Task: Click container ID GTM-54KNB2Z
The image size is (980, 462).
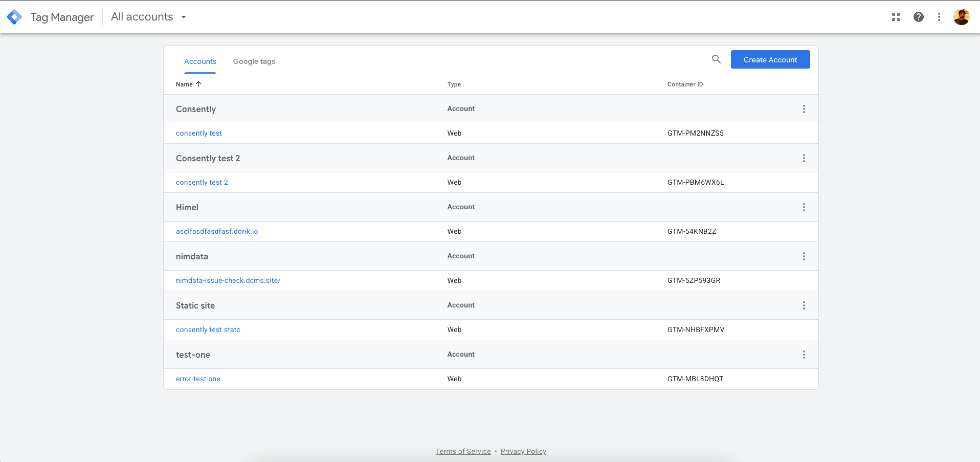Action: (x=691, y=231)
